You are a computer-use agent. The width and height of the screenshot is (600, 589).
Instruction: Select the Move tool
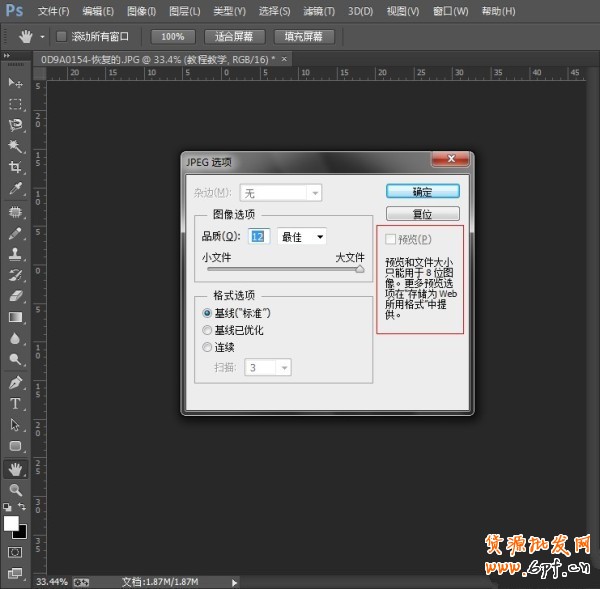coord(15,82)
